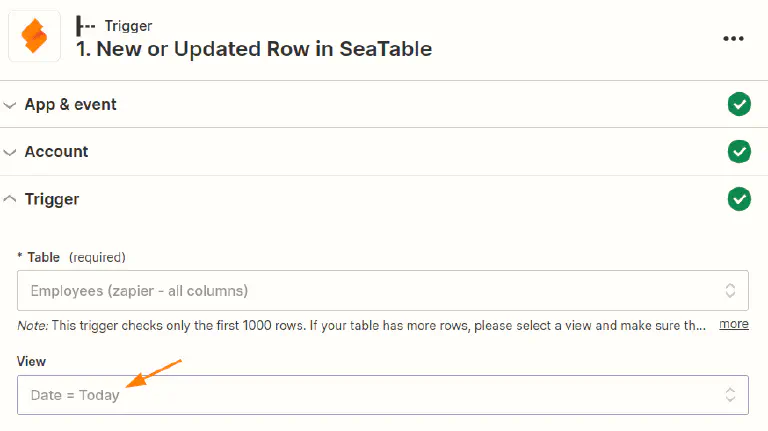Collapse the Trigger section chevron
This screenshot has height=431, width=768.
tap(11, 199)
